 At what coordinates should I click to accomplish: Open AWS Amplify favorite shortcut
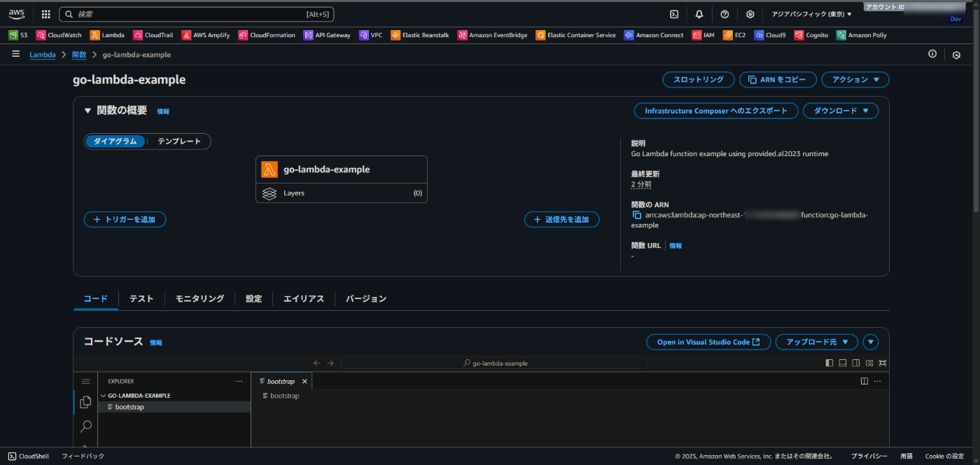pos(206,35)
